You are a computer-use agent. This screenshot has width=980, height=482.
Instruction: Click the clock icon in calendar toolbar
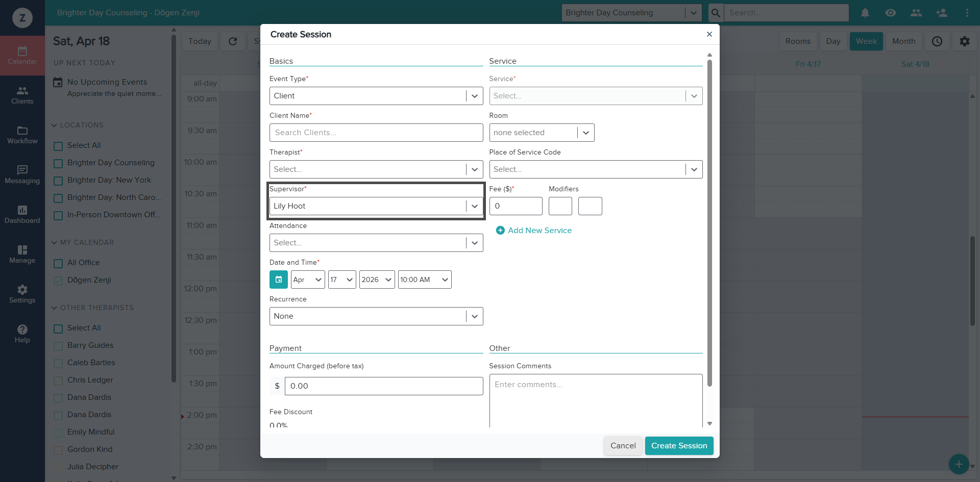click(937, 41)
